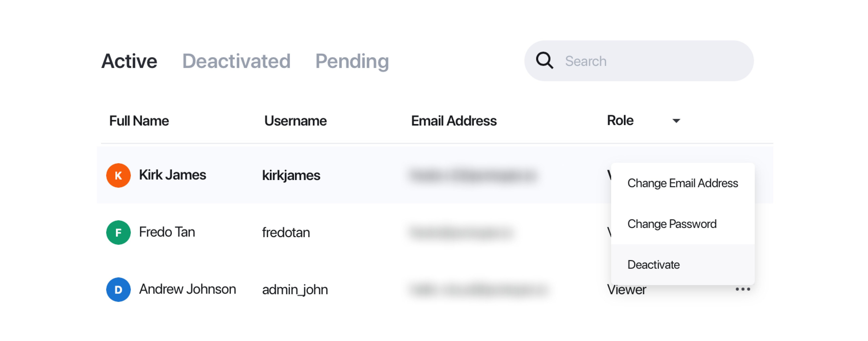Open three-dot menu for Andrew Johnson
The width and height of the screenshot is (868, 341).
pyautogui.click(x=743, y=289)
